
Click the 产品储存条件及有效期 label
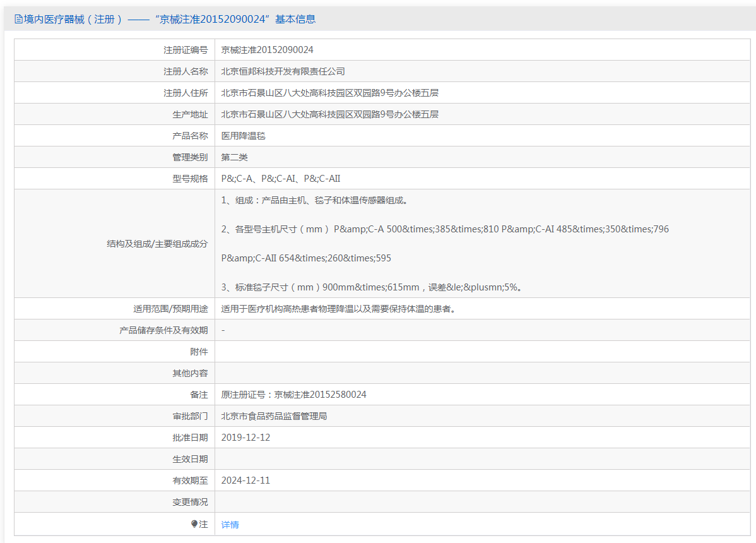(163, 330)
